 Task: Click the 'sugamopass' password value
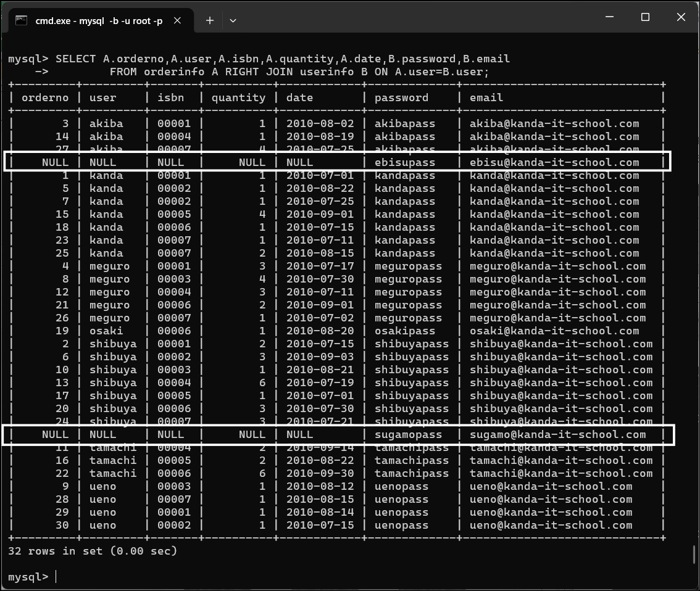[408, 434]
